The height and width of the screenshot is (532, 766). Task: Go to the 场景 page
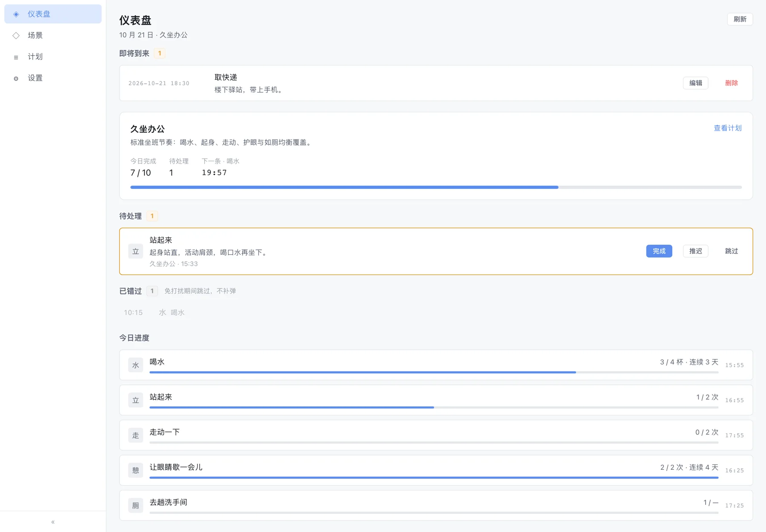(x=53, y=35)
